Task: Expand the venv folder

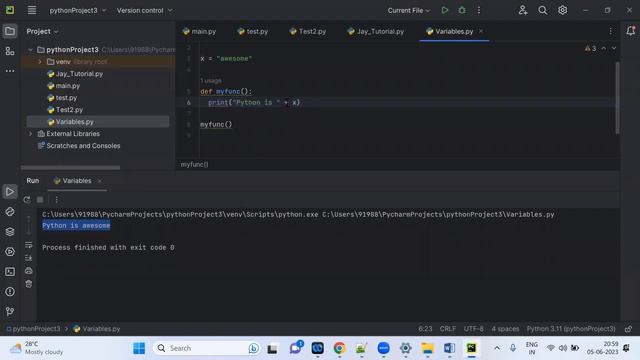Action: pos(40,62)
